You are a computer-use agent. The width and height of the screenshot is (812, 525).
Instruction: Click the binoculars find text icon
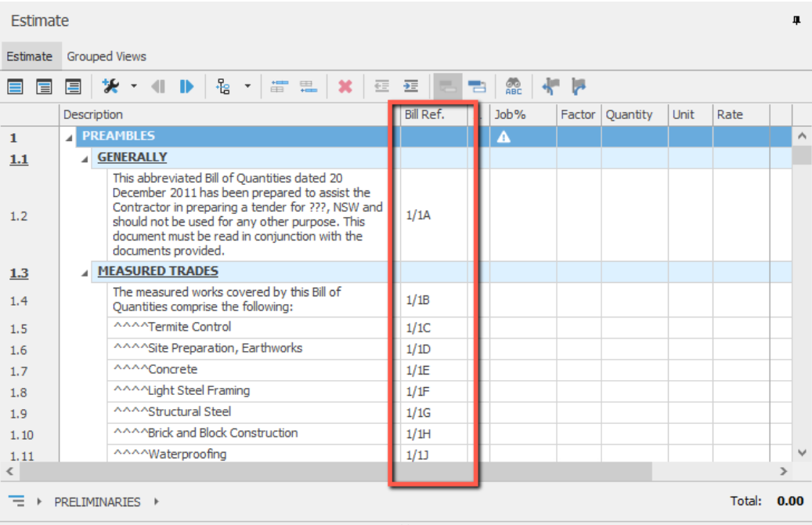(514, 86)
